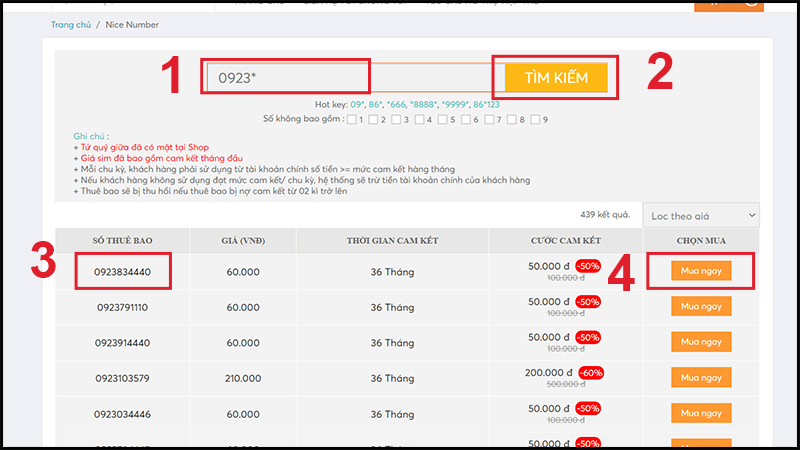This screenshot has height=450, width=800.
Task: Tick the checkbox to exclude digit 1
Action: (x=349, y=120)
